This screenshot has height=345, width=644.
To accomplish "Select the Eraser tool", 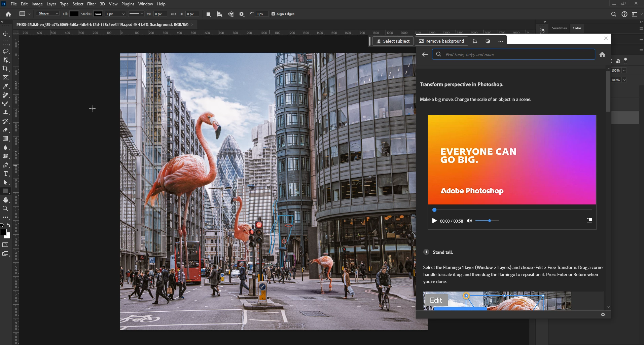I will 5,130.
